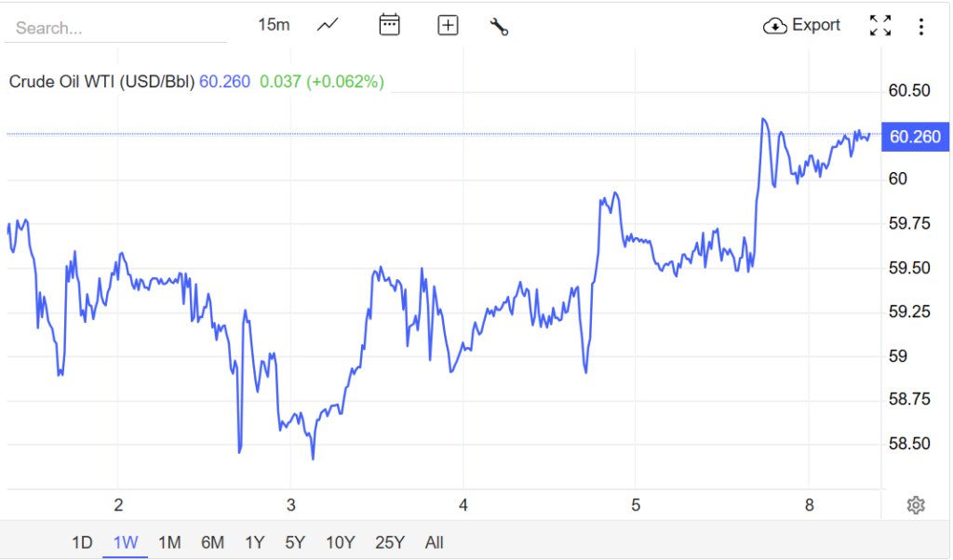Open the 15m interval dropdown
Screen dimensions: 953x560
(x=274, y=25)
